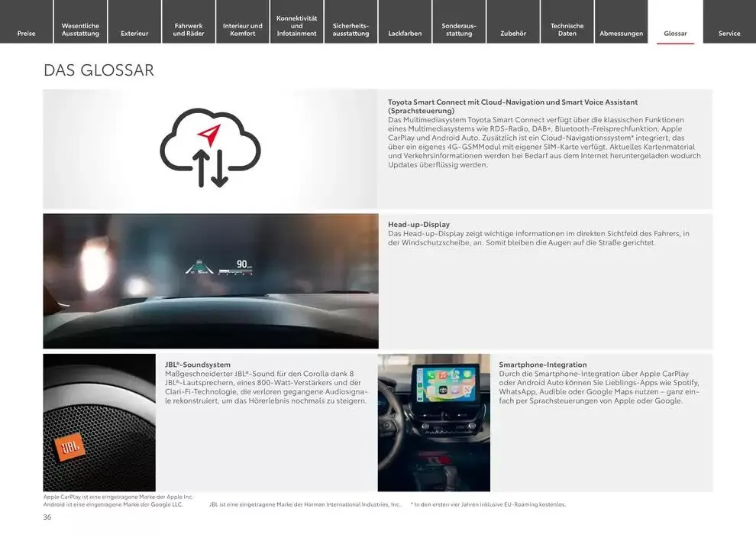Click the Smartphone-Integration dashboard photo
The height and width of the screenshot is (535, 756).
point(434,422)
